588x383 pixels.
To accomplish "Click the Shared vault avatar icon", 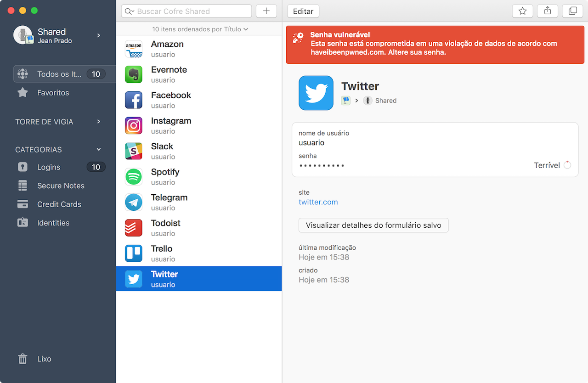I will (x=23, y=35).
